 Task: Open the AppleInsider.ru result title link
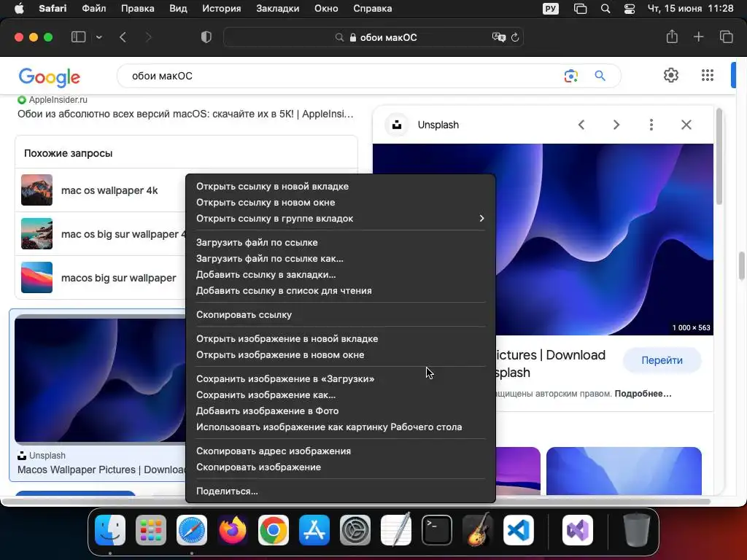tap(185, 114)
